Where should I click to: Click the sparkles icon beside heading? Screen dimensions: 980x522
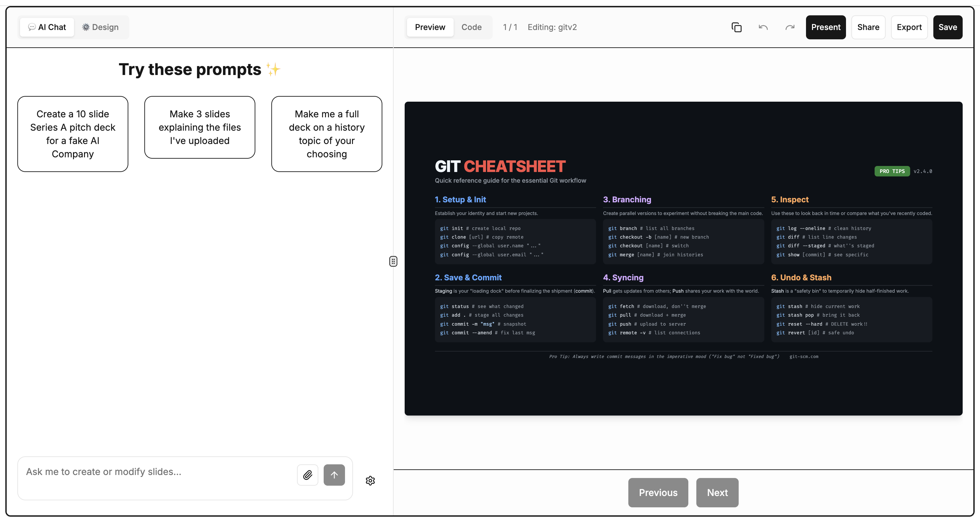pos(273,70)
